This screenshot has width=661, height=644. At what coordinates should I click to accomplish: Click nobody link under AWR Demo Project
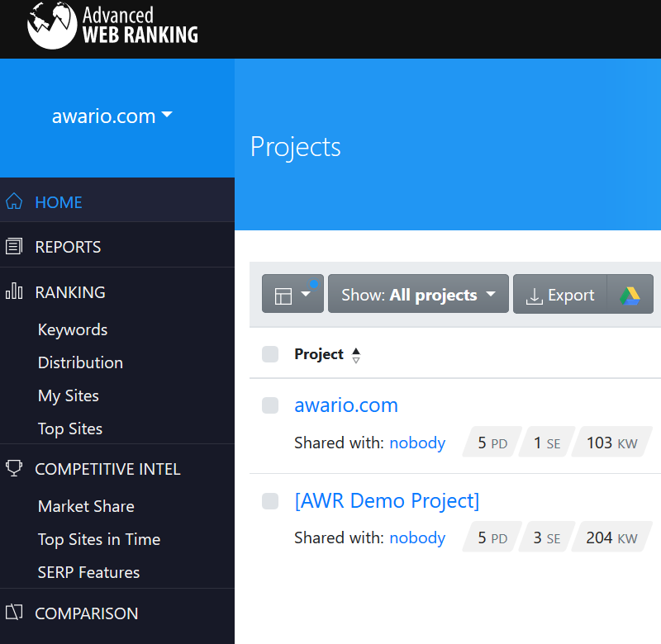pyautogui.click(x=417, y=537)
